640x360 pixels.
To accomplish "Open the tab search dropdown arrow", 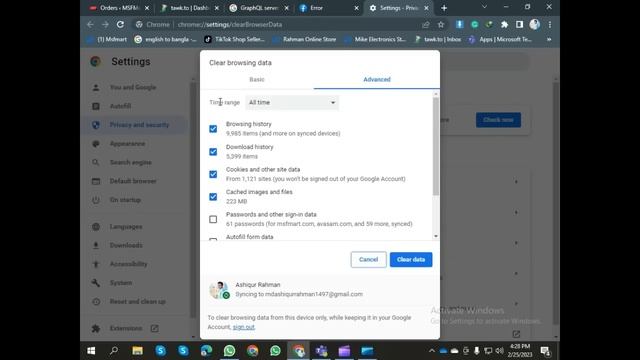I will (484, 7).
